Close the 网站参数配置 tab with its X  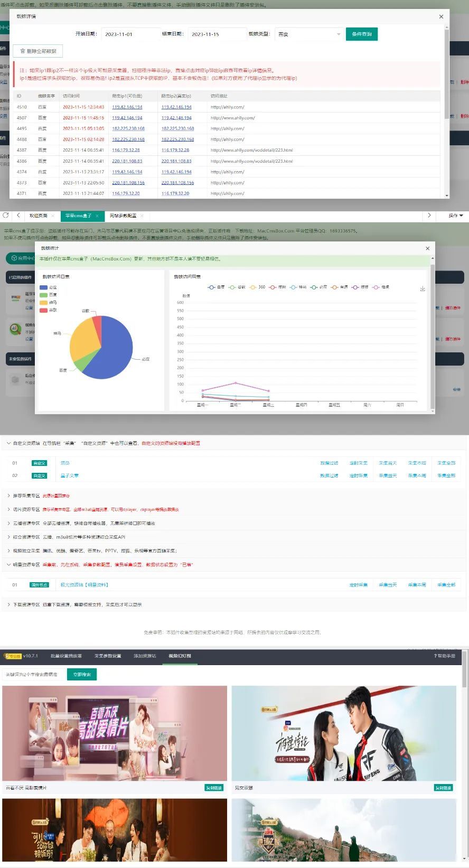[142, 216]
